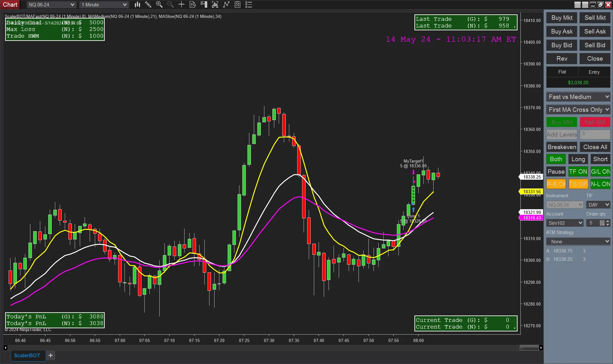613x364 pixels.
Task: Open the Account Sim102 dropdown
Action: [x=565, y=223]
